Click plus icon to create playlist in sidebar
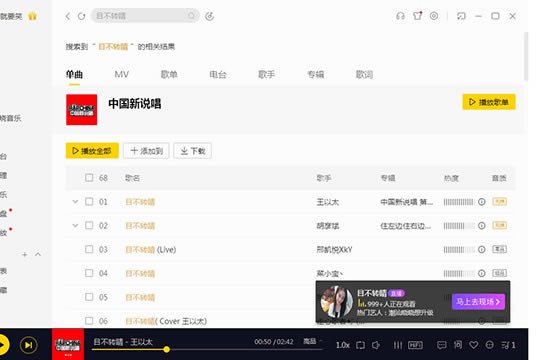 click(x=24, y=255)
